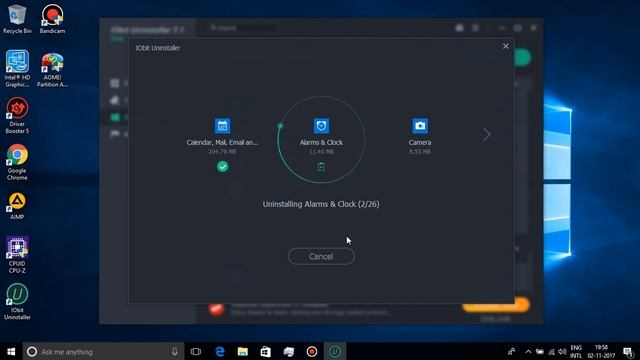Close the IObit Uninstaller progress dialog
The image size is (640, 360).
pos(505,46)
